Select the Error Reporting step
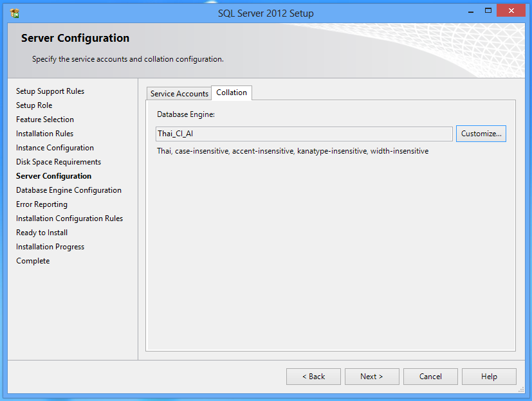Screen dimensions: 532x401 coord(42,204)
